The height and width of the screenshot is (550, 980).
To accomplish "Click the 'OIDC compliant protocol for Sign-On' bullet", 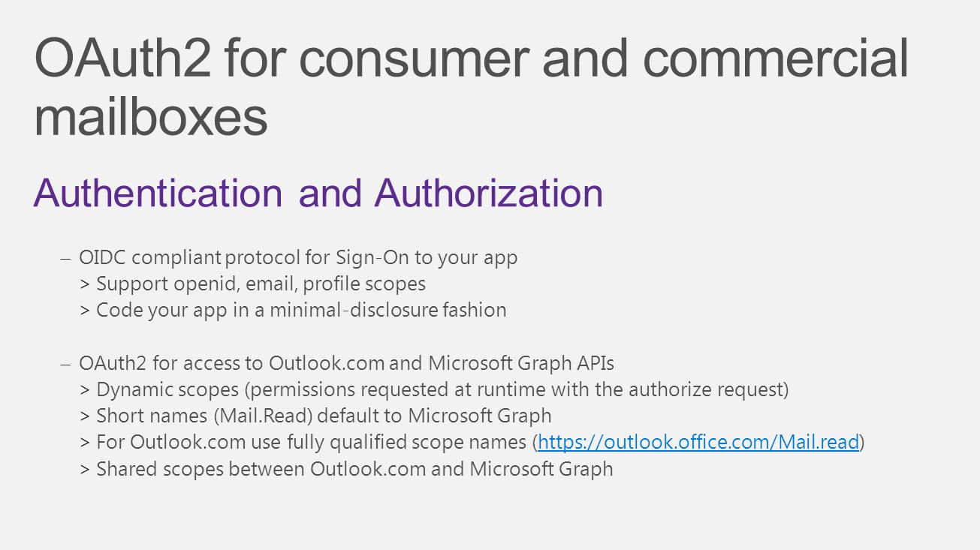I will 298,258.
